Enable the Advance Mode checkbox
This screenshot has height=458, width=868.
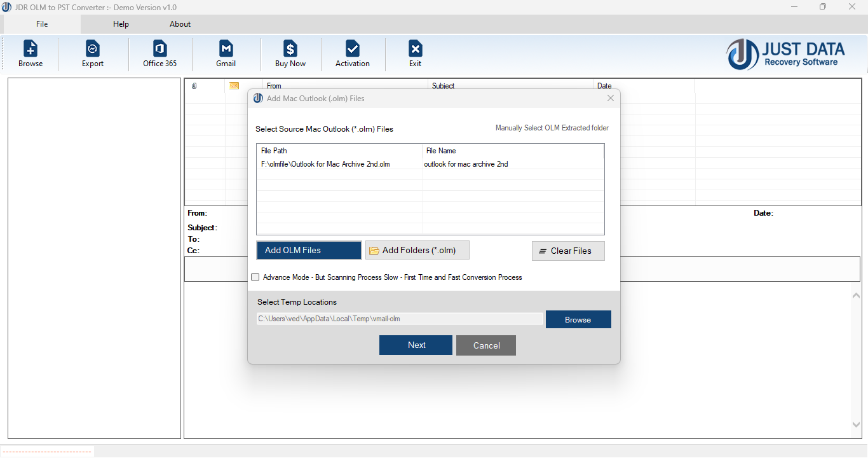[255, 277]
